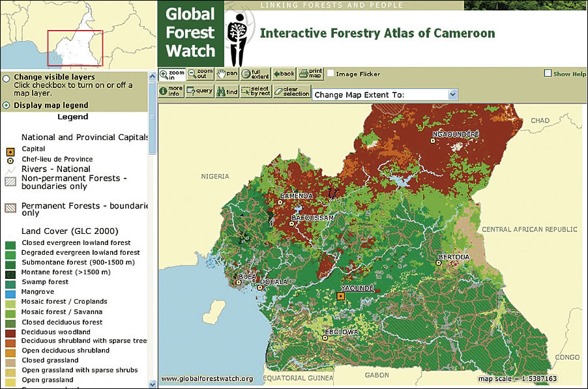Activate the pan hand tool

click(x=228, y=74)
